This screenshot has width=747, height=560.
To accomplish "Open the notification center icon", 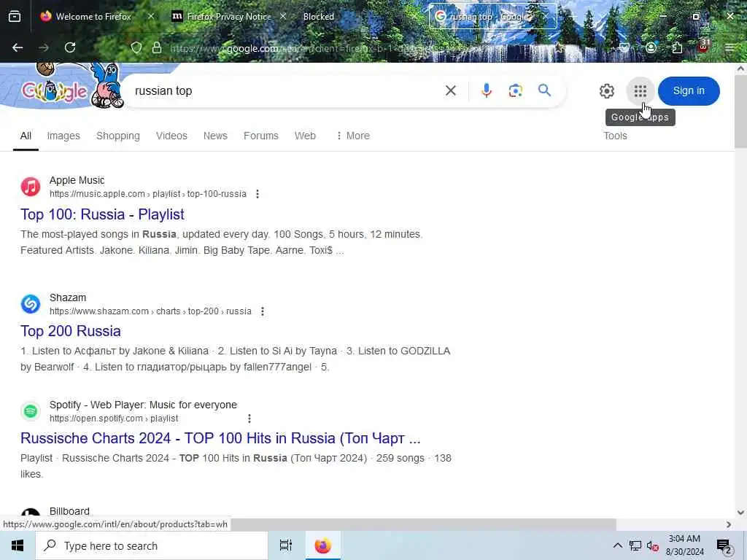I will coord(724,545).
